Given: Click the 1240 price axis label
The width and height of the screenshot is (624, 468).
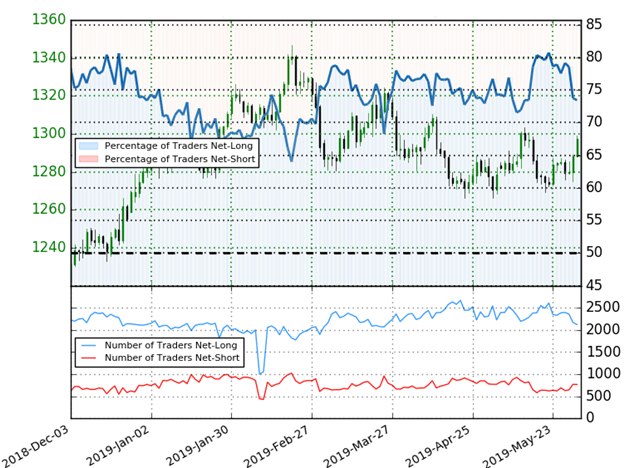Looking at the screenshot, I should tap(49, 247).
